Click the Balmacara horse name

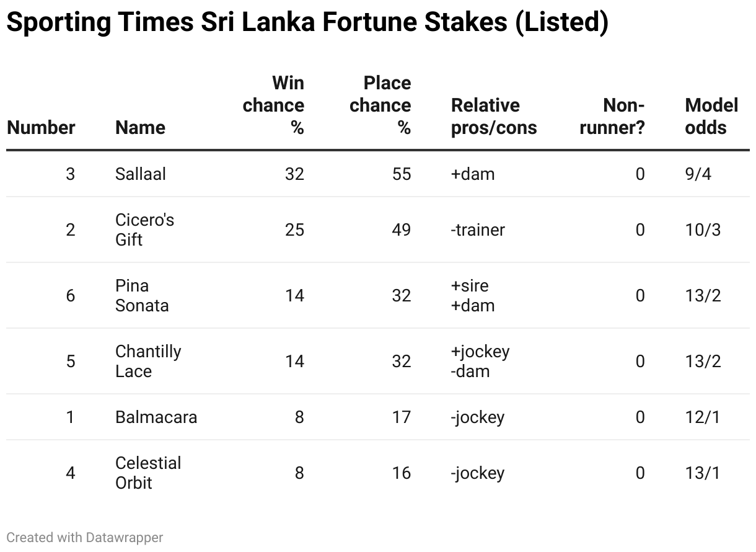click(x=156, y=417)
